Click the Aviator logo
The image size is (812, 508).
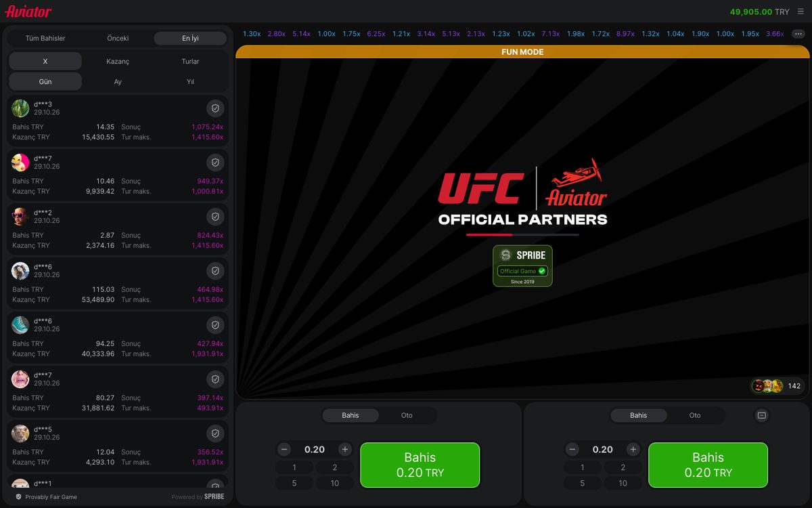point(28,12)
